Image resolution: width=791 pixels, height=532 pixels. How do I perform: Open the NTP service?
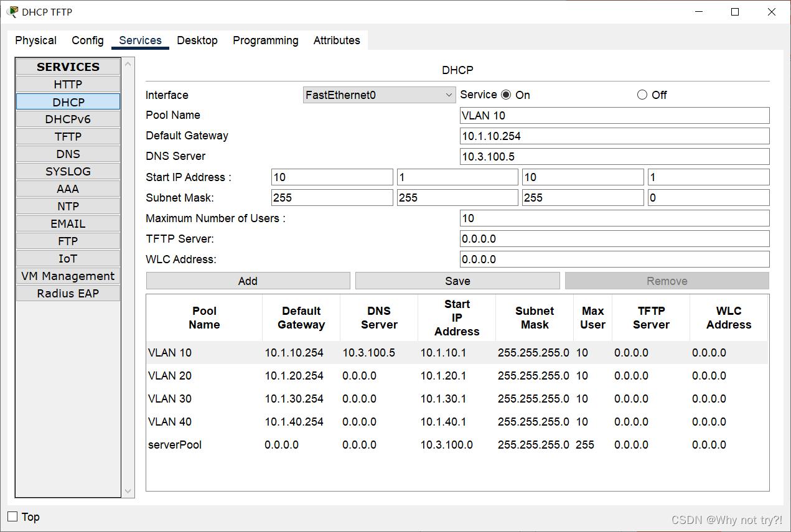[x=68, y=206]
